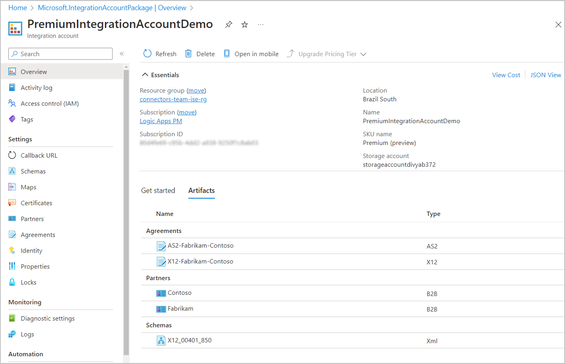Click the sidebar Search input field

tap(61, 54)
